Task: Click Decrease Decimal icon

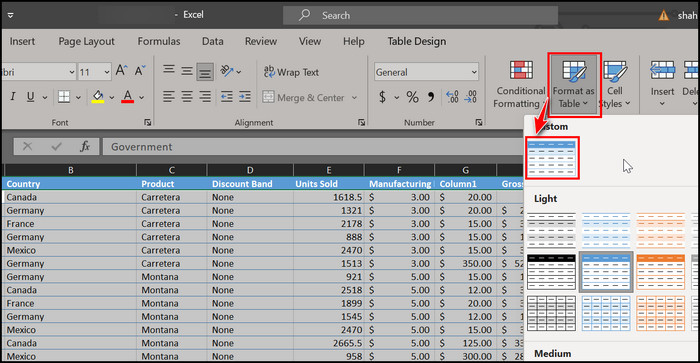Action: [471, 96]
